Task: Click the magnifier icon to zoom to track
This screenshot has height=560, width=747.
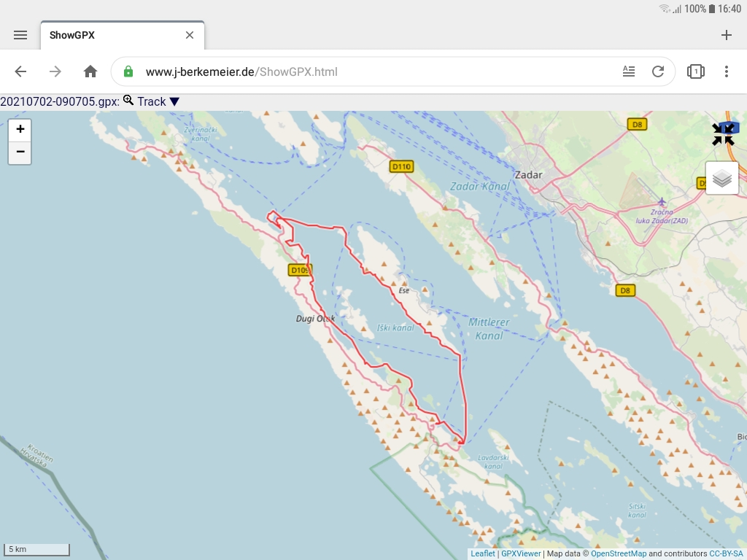Action: tap(127, 101)
